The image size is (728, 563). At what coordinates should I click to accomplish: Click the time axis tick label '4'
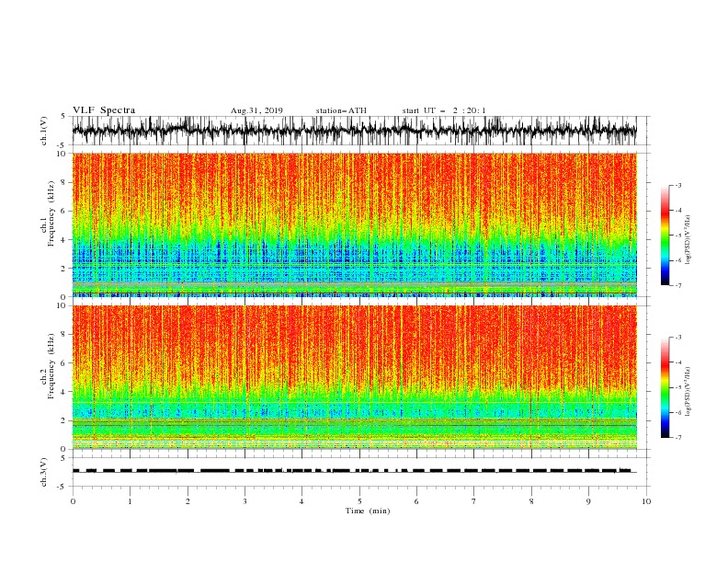[301, 501]
